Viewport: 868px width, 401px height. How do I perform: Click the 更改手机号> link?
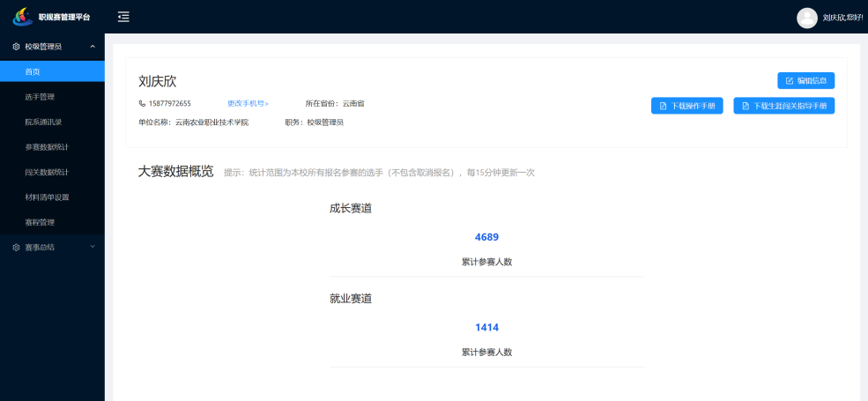248,104
